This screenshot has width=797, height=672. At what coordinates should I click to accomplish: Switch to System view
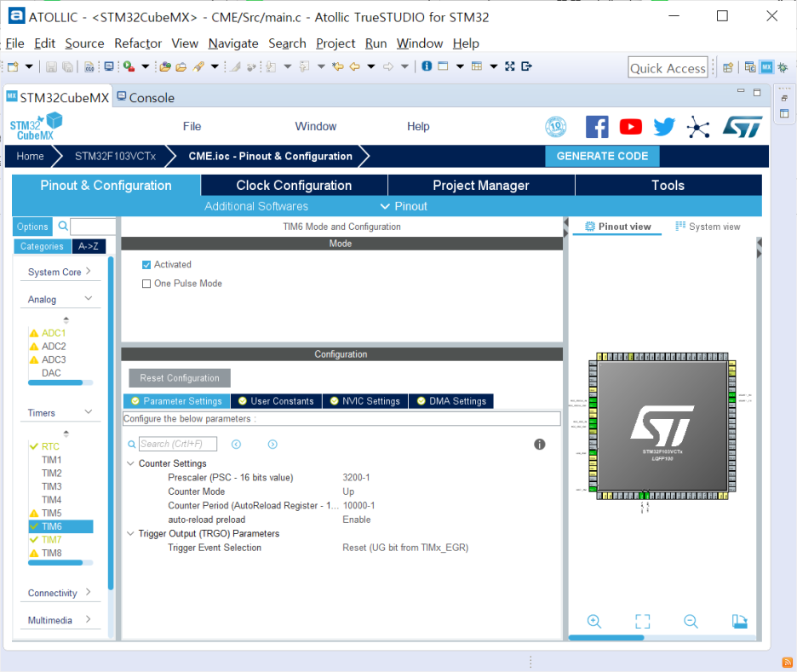tap(708, 227)
